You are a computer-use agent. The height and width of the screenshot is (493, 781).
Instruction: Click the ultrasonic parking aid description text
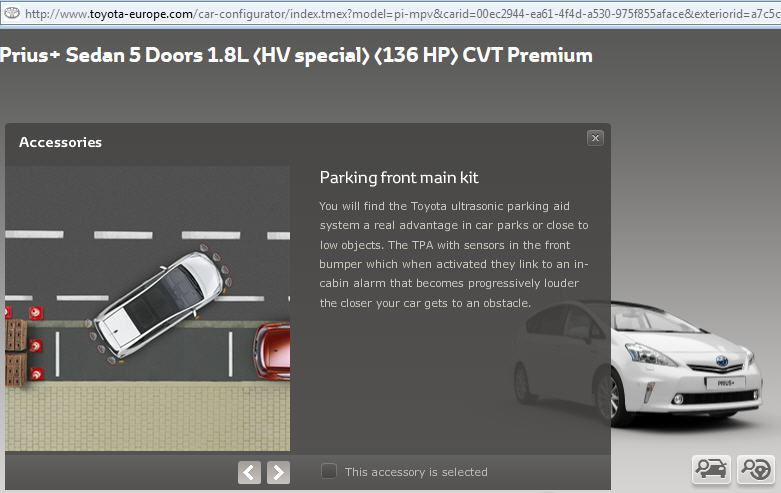454,254
